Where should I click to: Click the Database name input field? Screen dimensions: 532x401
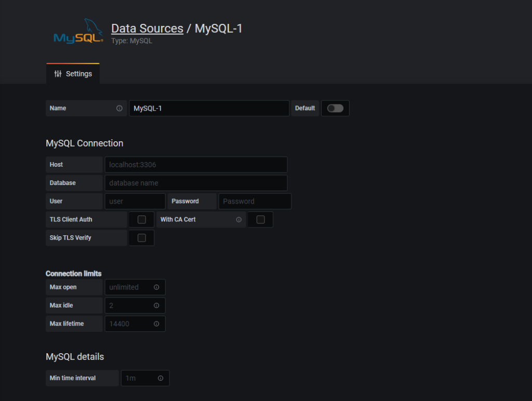196,182
